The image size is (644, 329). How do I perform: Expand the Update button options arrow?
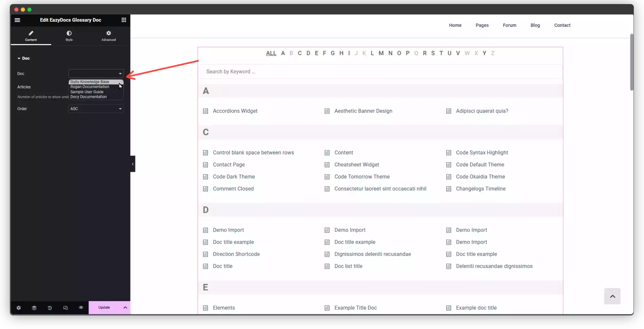[125, 308]
